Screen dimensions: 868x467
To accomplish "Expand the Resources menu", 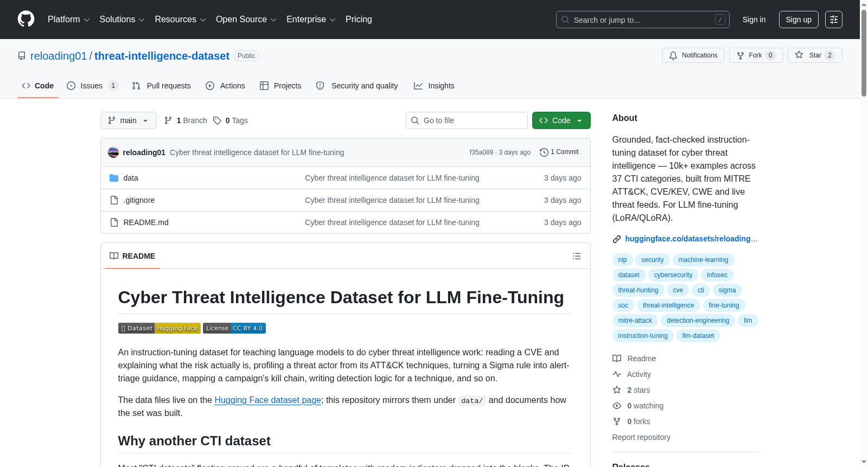I will pos(180,20).
